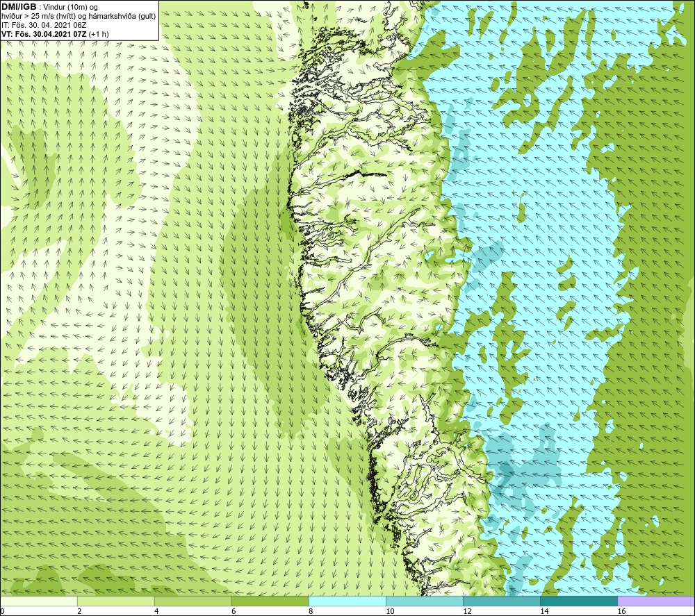Click the 10–12 m/s turquoise legend swatch
Image resolution: width=695 pixels, height=616 pixels.
tap(424, 601)
